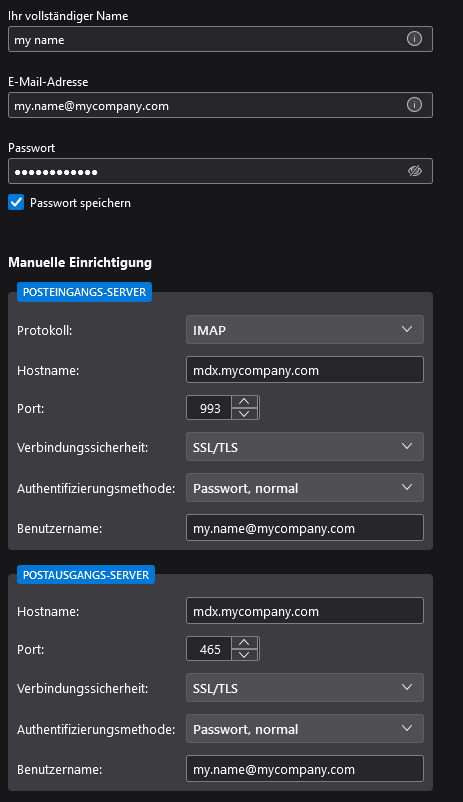The height and width of the screenshot is (802, 463).
Task: Click the incoming server Hostname field
Action: (x=305, y=370)
